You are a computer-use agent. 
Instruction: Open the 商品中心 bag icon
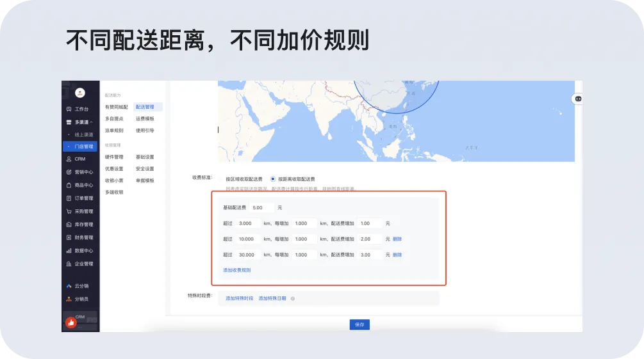(69, 185)
